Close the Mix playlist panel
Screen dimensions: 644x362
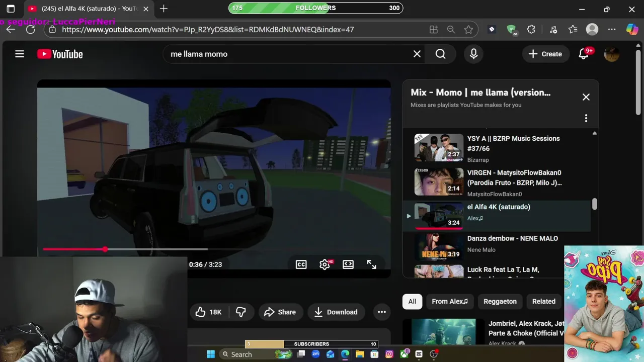586,97
